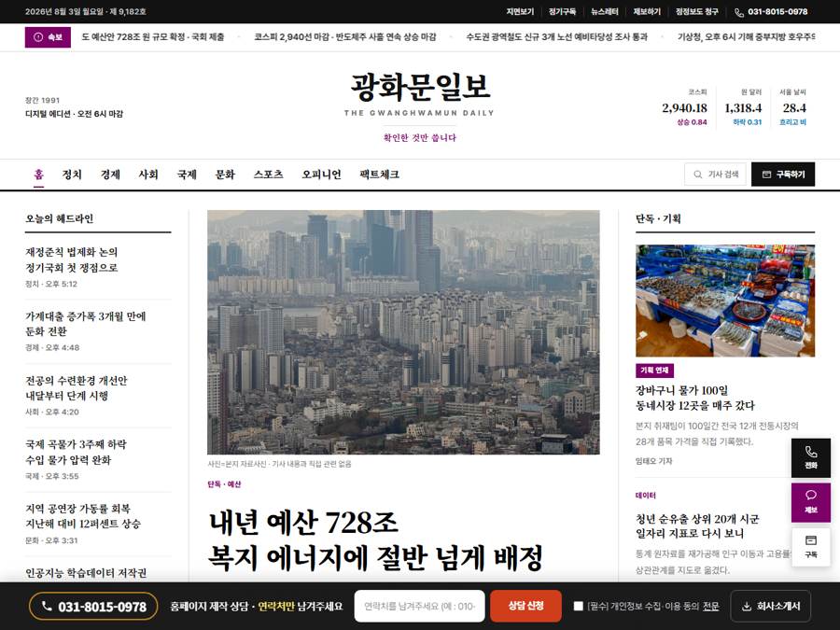Open article 청년 순유출 상위 20개 시군

coord(697,526)
